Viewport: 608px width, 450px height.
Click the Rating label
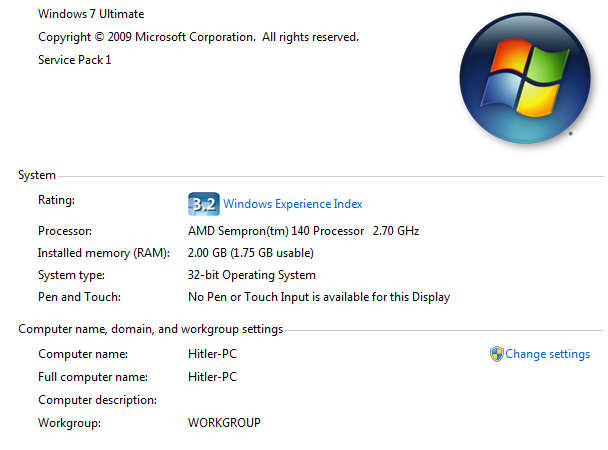tap(56, 200)
